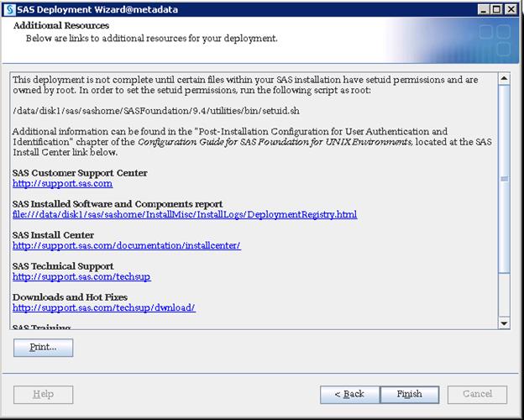Click the 'Additional Resources' page title
Viewport: 524px width, 420px height.
point(61,25)
